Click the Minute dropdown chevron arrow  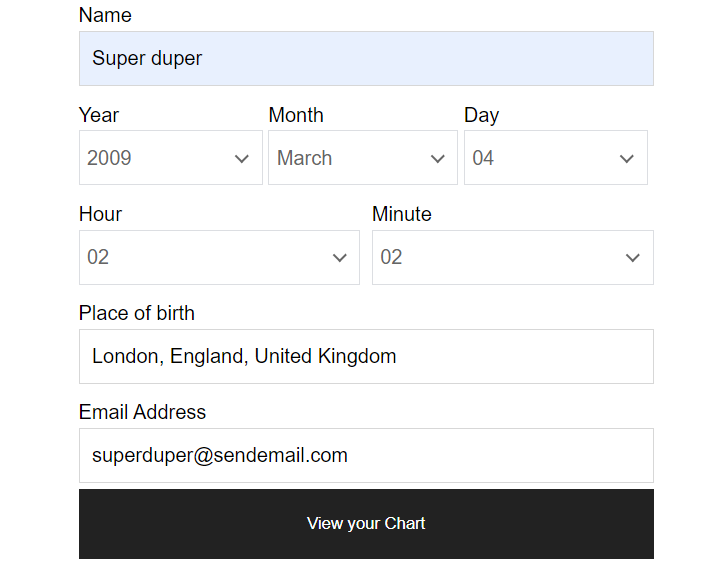click(x=632, y=258)
